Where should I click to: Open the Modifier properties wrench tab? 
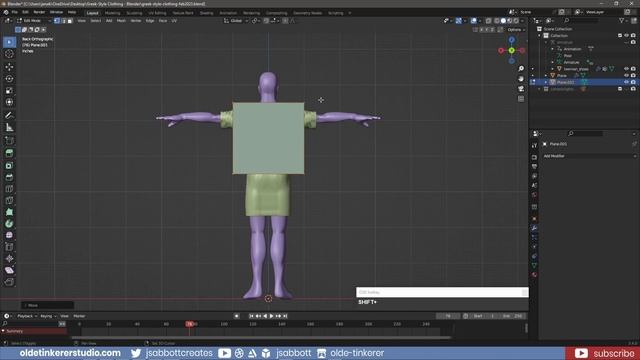tap(534, 228)
